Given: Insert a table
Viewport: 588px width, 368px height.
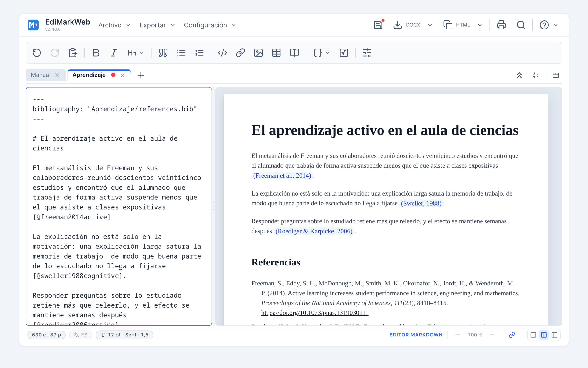Looking at the screenshot, I should click(x=276, y=53).
